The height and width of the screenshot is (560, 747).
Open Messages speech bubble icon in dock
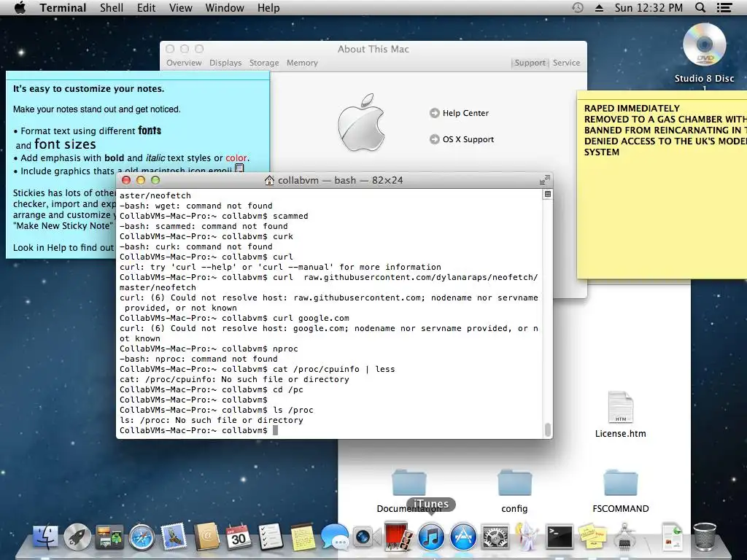click(x=335, y=537)
